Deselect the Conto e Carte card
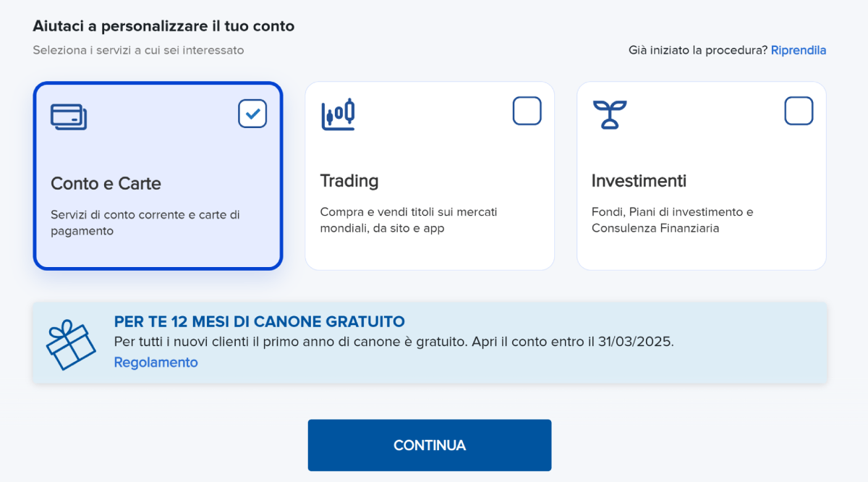The width and height of the screenshot is (868, 482). pyautogui.click(x=158, y=176)
